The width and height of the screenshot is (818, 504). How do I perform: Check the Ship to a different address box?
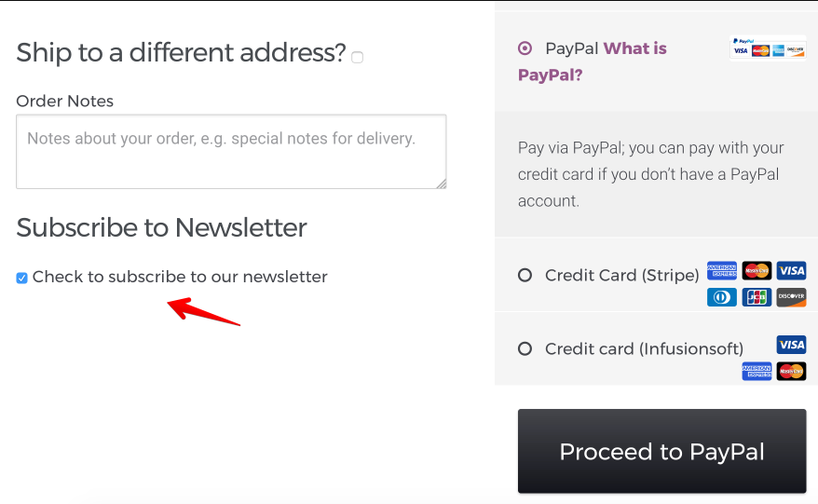point(358,57)
